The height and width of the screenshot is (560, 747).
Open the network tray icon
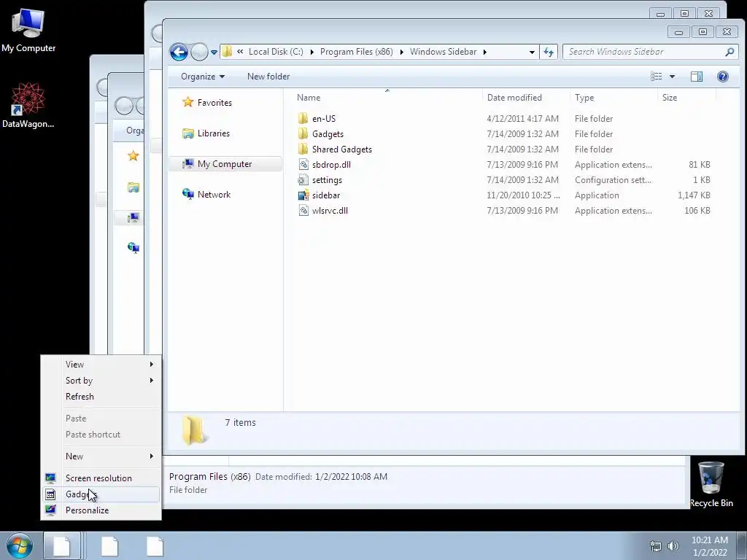point(656,546)
